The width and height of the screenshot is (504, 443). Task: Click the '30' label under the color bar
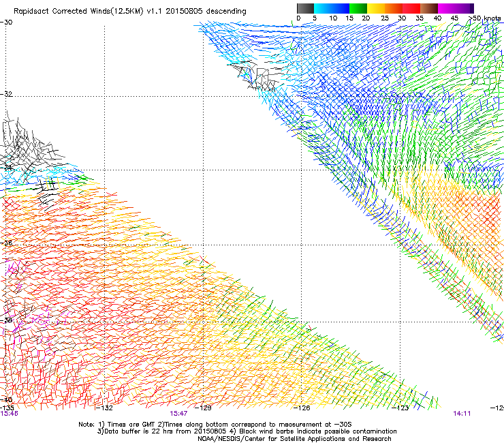tap(402, 18)
